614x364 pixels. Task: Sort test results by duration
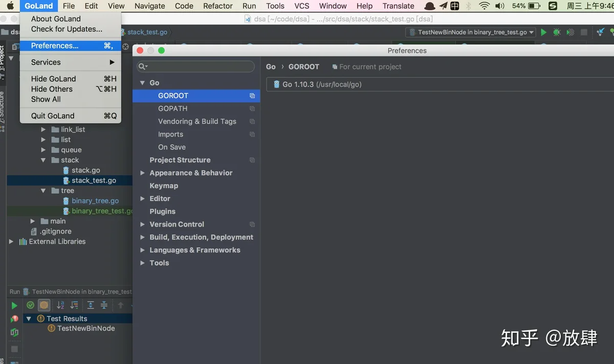coord(74,305)
